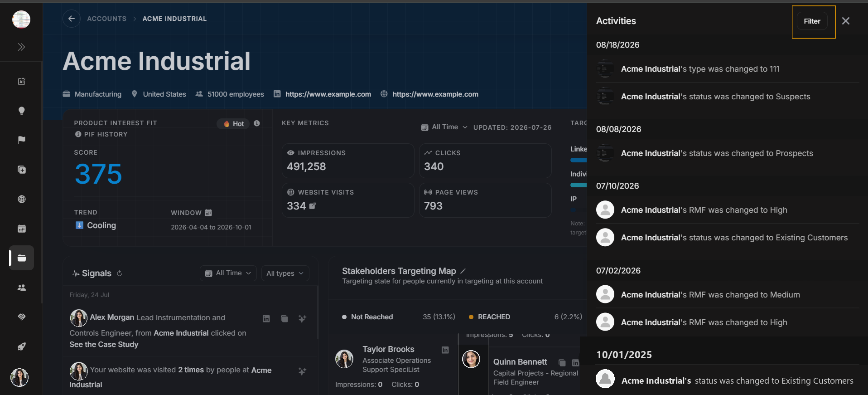
Task: Click the copy icon beside Quinn Bennett
Action: click(x=562, y=363)
